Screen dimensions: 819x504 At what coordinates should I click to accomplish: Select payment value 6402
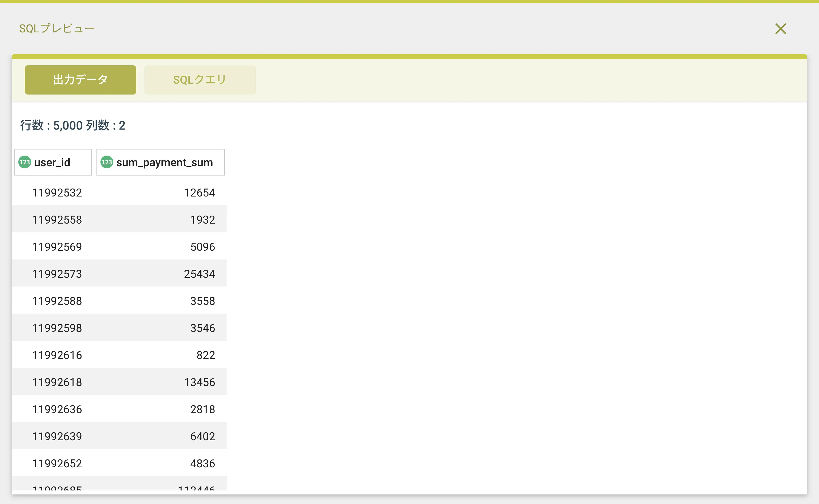202,436
